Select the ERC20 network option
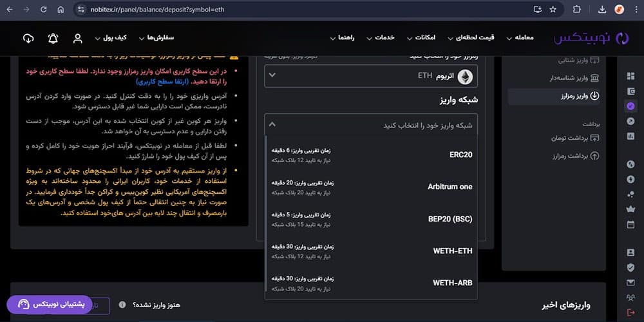 372,155
